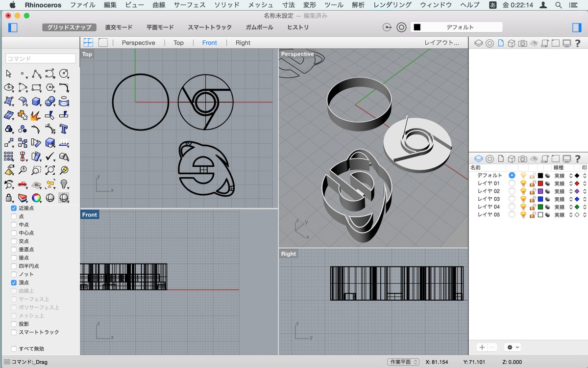Open the 作業平面 dropdown in status bar
Viewport: 588px width, 368px height.
pos(403,362)
